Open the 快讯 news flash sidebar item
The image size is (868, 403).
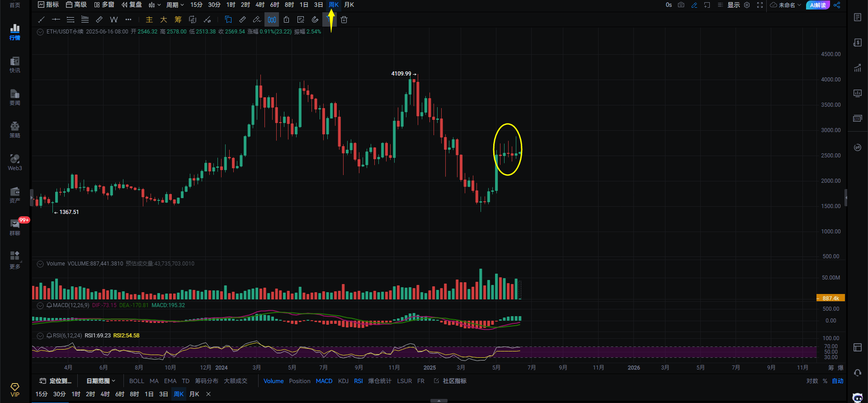tap(15, 65)
